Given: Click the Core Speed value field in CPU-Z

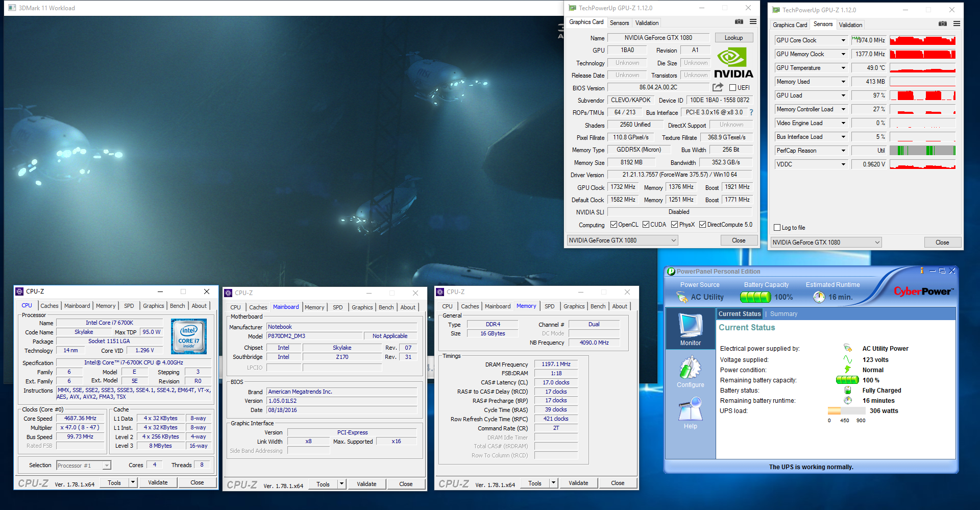Looking at the screenshot, I should [x=80, y=418].
